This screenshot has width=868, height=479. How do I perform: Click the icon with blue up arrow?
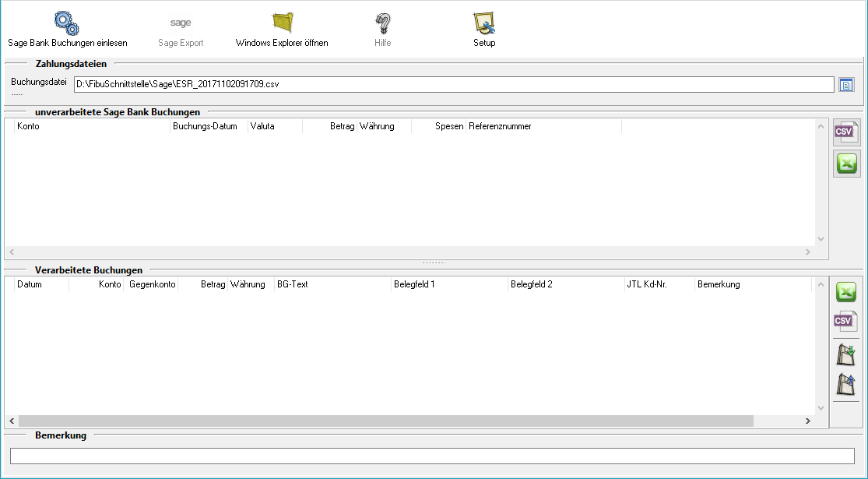pos(845,384)
